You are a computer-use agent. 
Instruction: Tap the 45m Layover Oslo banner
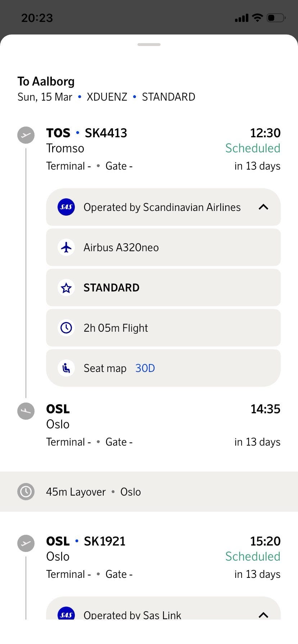pyautogui.click(x=149, y=492)
